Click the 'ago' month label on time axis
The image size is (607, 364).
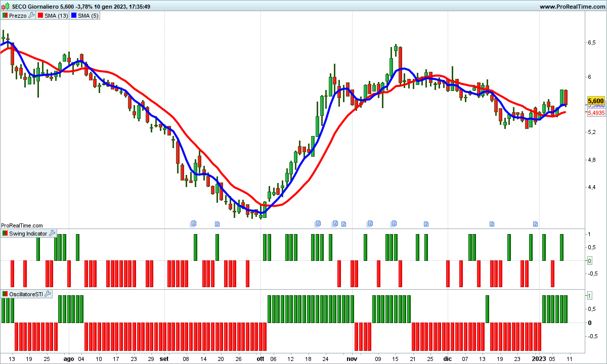click(69, 358)
